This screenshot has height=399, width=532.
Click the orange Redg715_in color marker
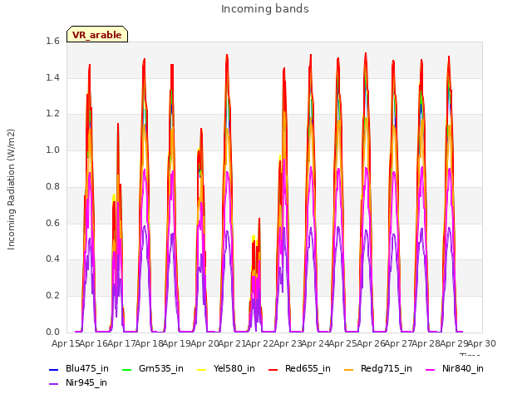pos(348,369)
